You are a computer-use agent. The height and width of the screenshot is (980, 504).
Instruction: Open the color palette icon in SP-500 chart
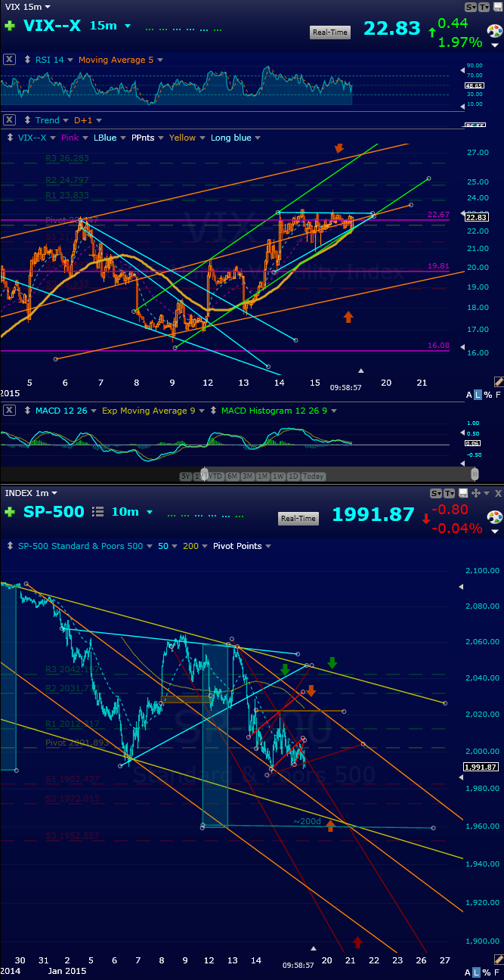point(494,518)
